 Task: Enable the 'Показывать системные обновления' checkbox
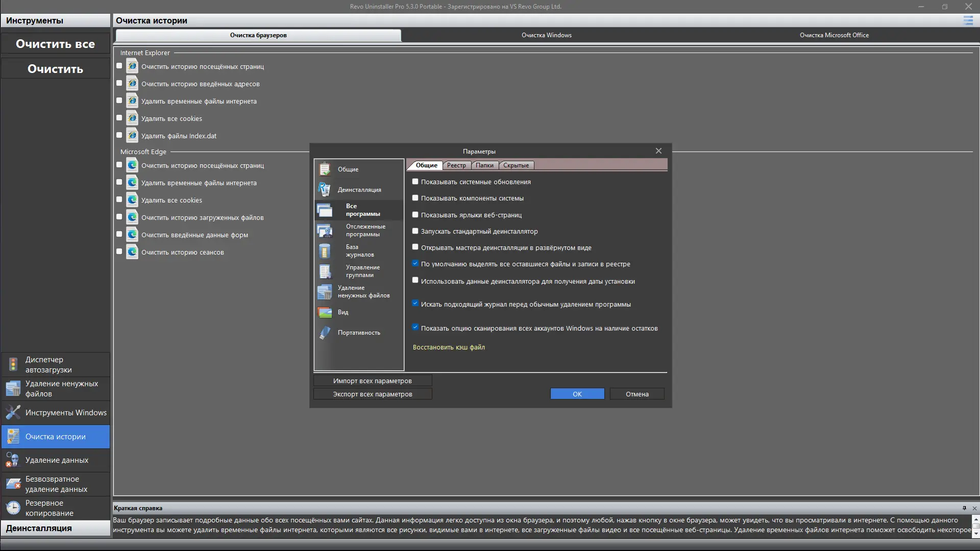(415, 182)
